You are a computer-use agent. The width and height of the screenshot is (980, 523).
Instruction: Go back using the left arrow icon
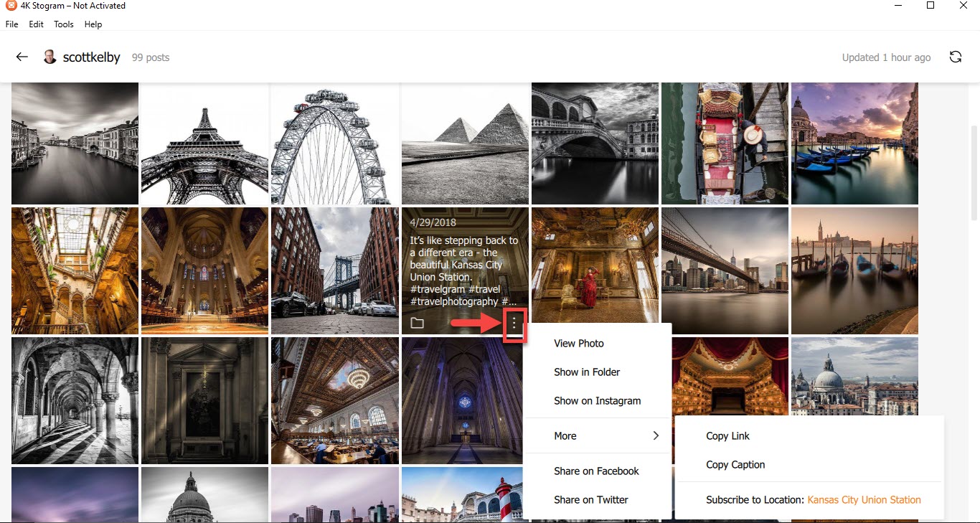coord(22,57)
